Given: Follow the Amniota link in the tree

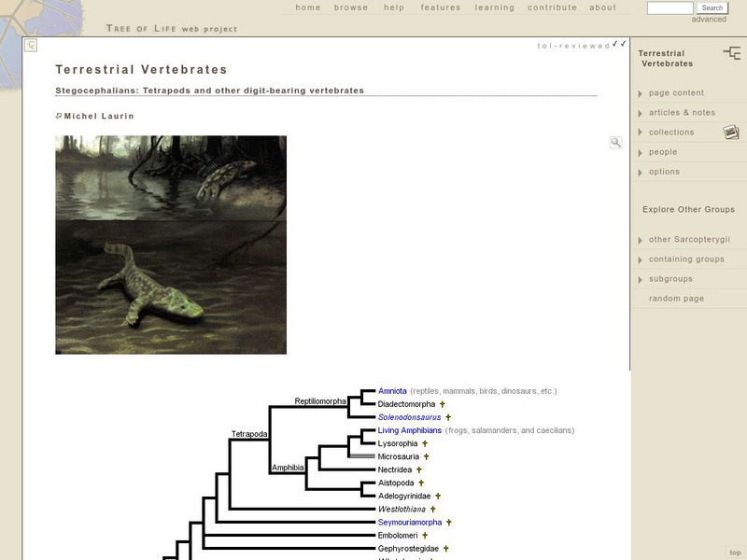Looking at the screenshot, I should click(391, 391).
